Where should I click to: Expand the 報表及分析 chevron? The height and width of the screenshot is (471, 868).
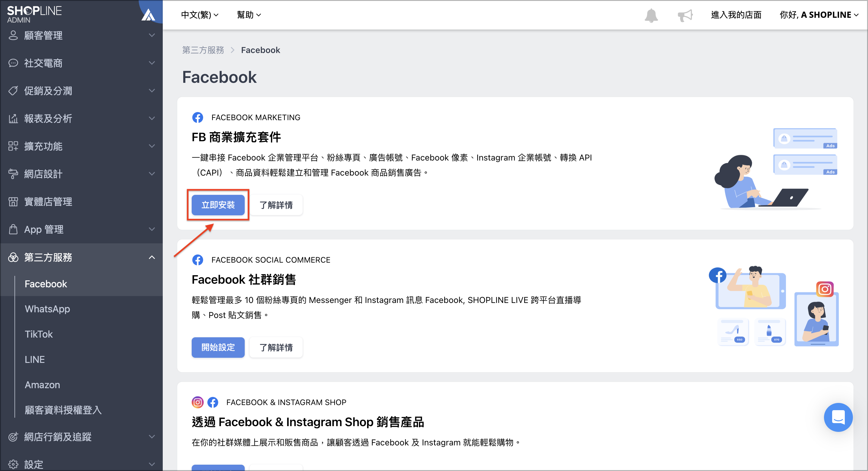pos(152,119)
